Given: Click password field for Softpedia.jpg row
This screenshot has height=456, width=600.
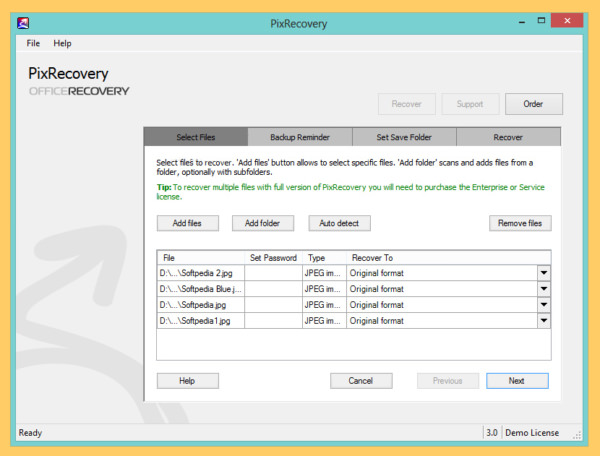Looking at the screenshot, I should coord(273,305).
